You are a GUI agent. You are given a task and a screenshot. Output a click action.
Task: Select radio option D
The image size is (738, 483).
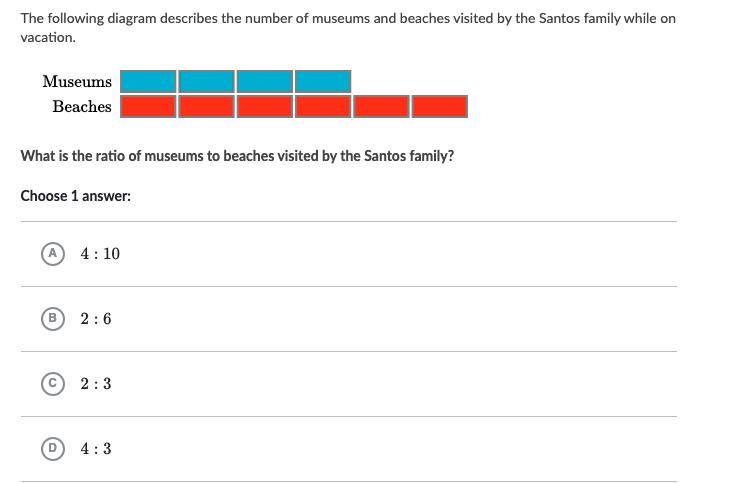(53, 449)
